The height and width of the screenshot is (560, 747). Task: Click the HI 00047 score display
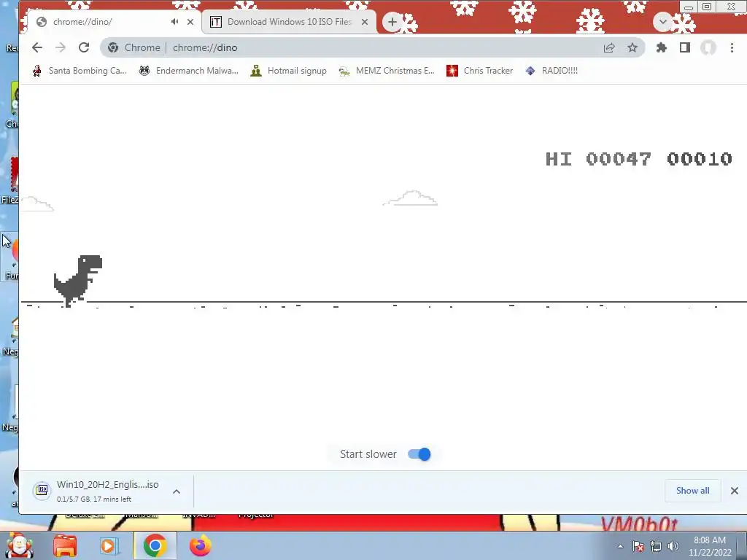[x=598, y=159]
